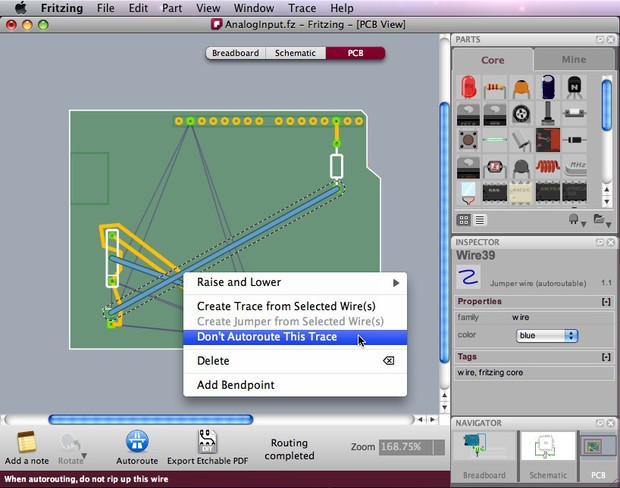Choose Create Trace from Selected Wire(s)
This screenshot has width=620, height=488.
coord(295,306)
